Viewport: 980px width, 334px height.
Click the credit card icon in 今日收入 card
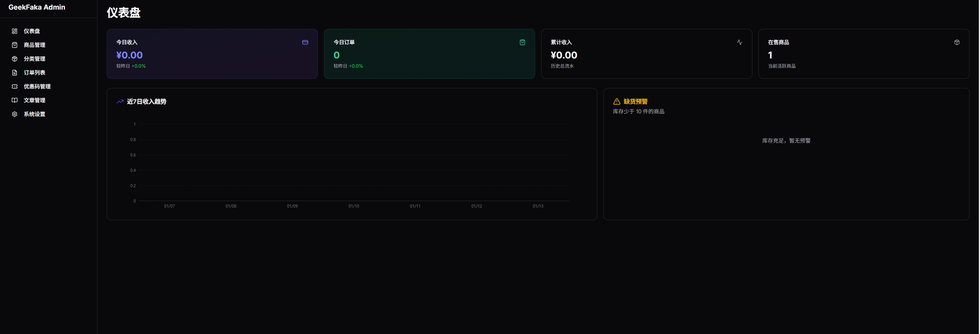tap(305, 42)
